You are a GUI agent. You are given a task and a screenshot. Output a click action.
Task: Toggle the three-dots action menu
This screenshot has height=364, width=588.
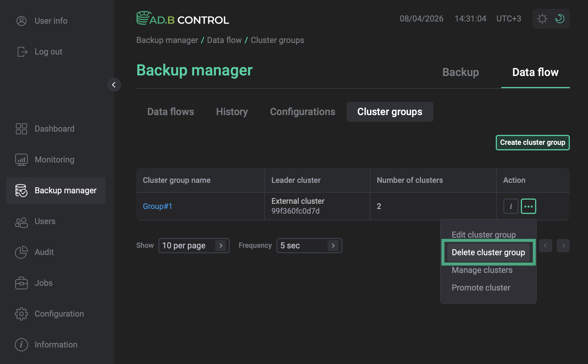click(528, 207)
